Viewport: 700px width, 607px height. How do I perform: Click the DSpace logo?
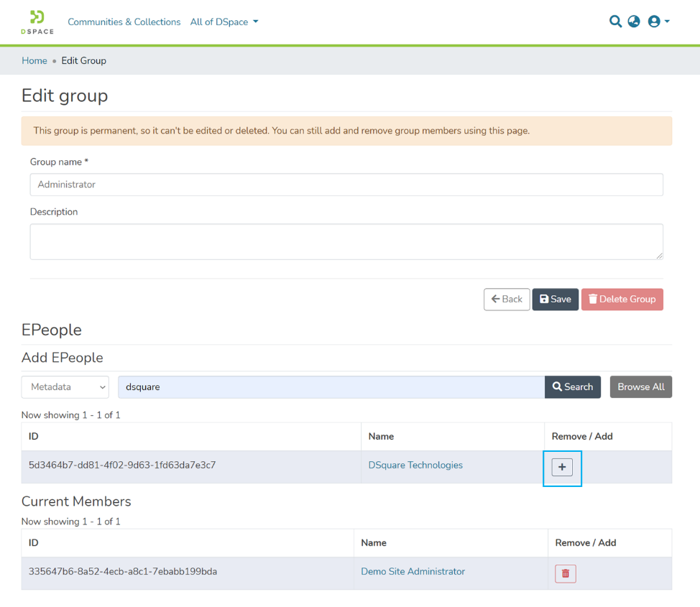click(x=37, y=22)
